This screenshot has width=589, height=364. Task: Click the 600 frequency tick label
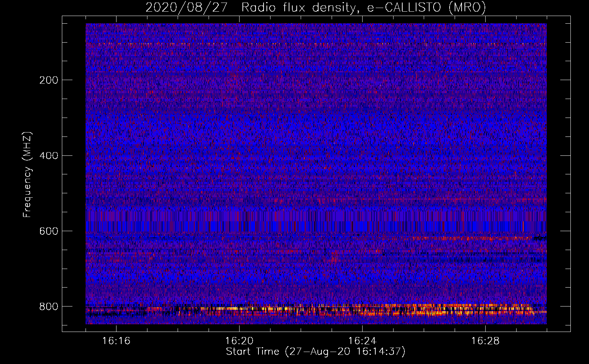coord(49,232)
